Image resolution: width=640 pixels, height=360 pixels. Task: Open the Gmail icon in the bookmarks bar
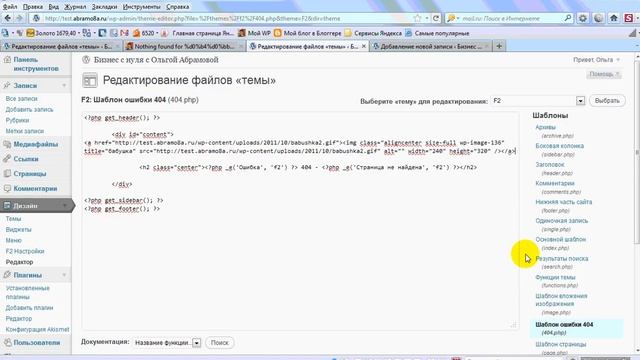pyautogui.click(x=124, y=33)
